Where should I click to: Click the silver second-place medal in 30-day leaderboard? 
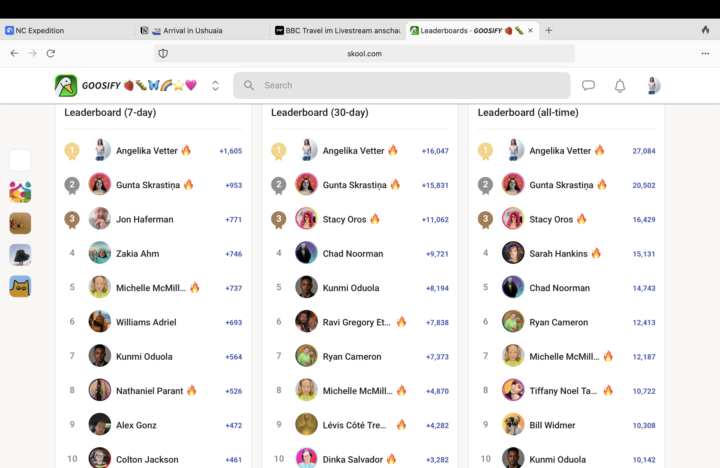(x=278, y=186)
